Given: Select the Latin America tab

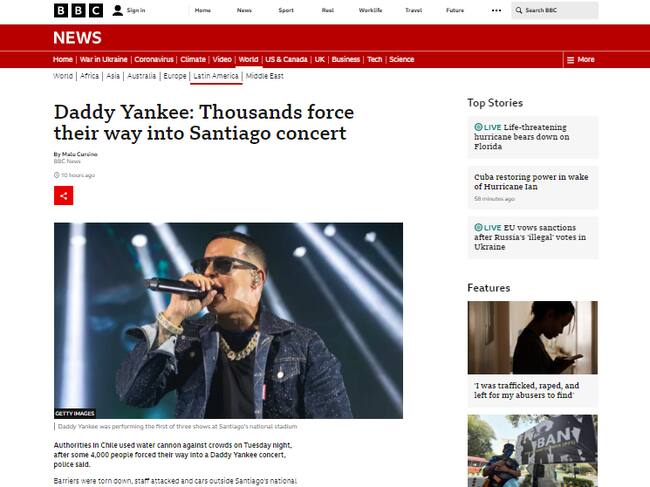Looking at the screenshot, I should (x=216, y=76).
